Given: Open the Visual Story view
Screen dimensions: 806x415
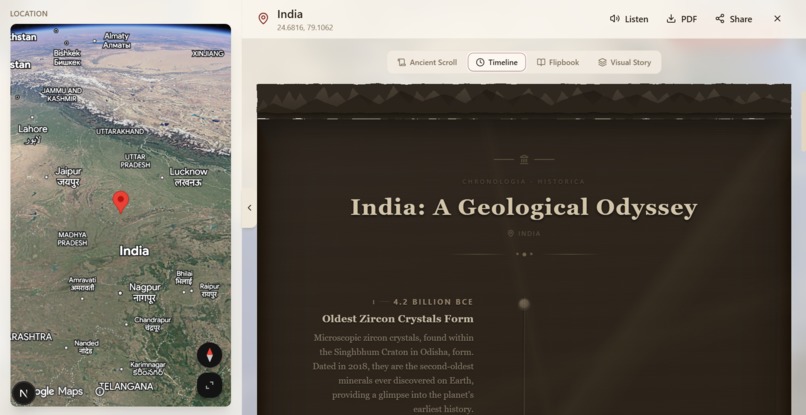Looking at the screenshot, I should [x=625, y=62].
